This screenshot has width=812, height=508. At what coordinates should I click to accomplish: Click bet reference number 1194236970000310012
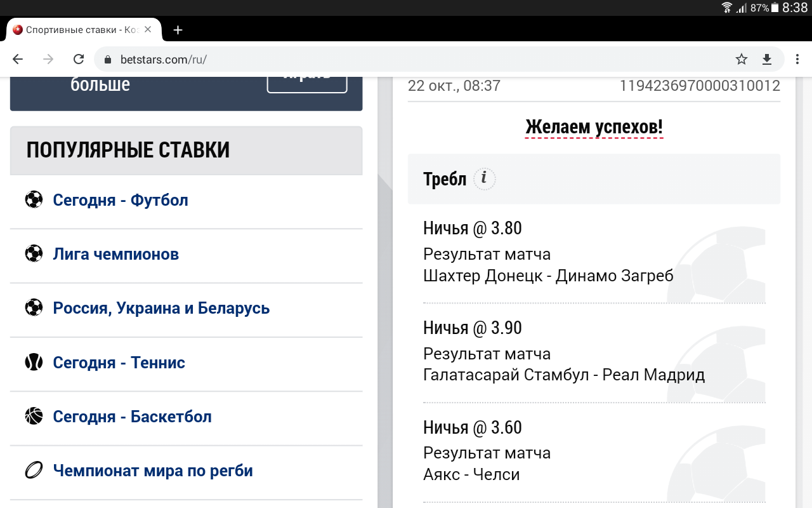point(700,86)
